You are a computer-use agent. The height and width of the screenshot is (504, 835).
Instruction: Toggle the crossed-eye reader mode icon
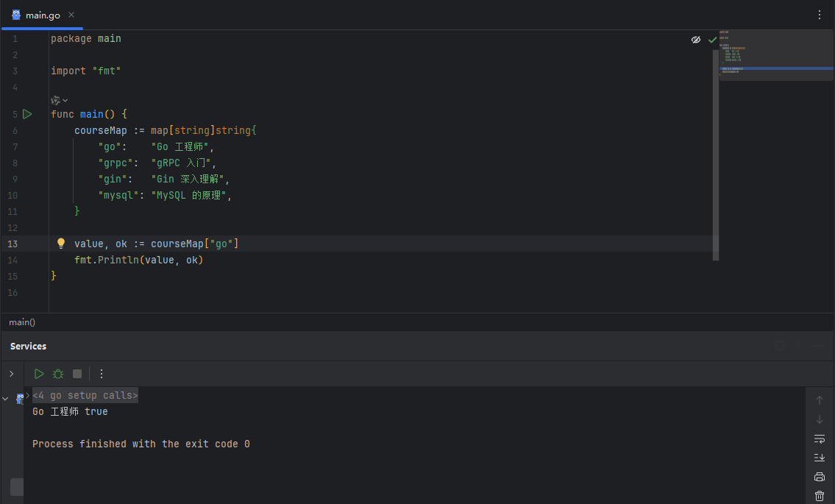click(x=696, y=40)
